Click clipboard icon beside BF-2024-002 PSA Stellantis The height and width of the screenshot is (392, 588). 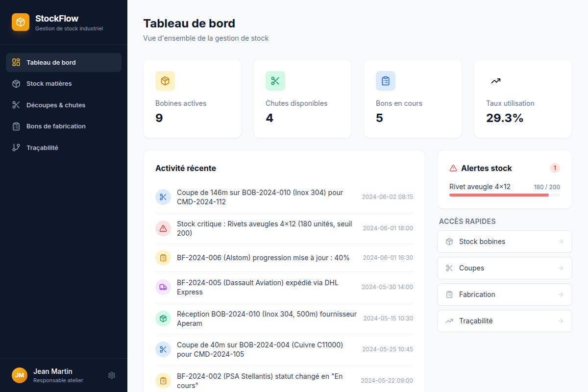(163, 381)
